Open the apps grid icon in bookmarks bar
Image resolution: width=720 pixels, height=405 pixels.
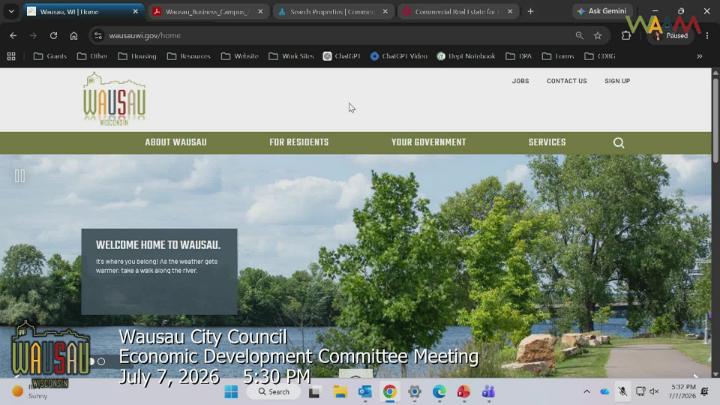(11, 56)
